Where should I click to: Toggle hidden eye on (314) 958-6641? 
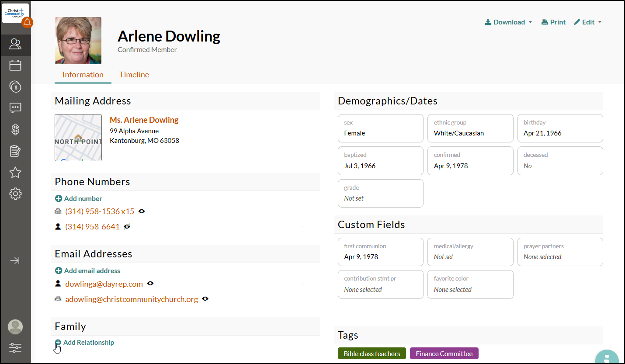click(127, 227)
